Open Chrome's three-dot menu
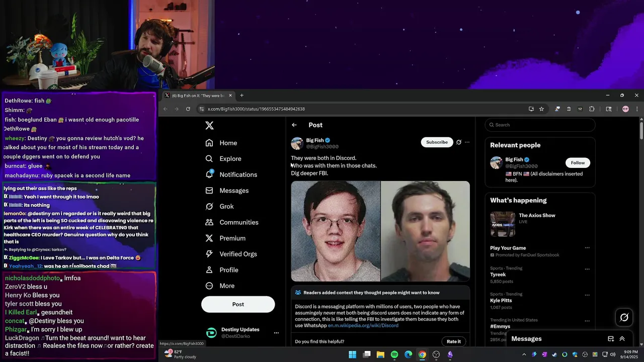The width and height of the screenshot is (644, 362). 637,109
